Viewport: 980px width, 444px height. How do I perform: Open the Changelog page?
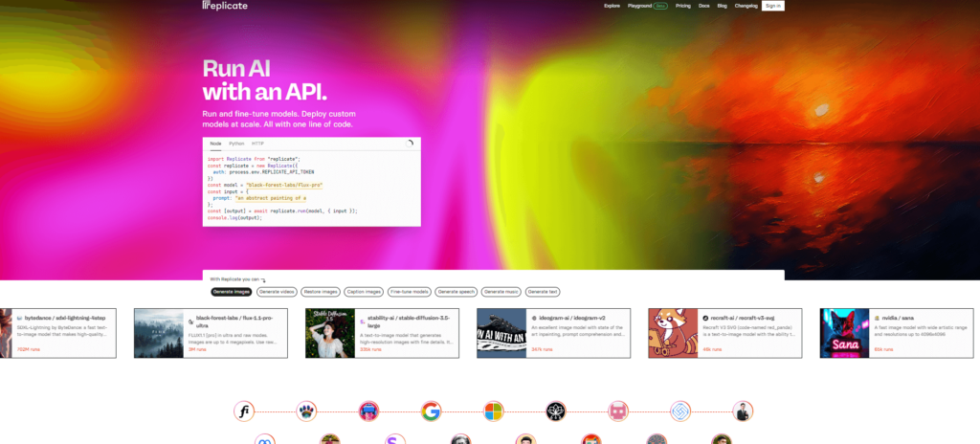746,6
